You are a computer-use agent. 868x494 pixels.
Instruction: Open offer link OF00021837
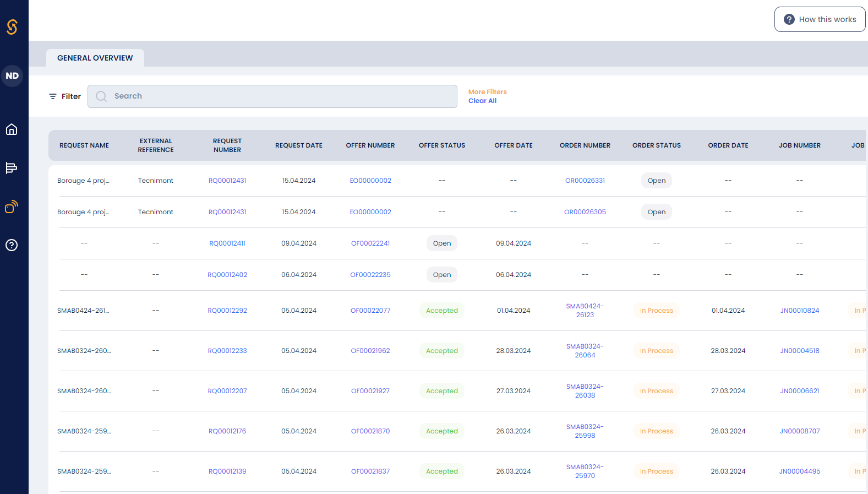370,471
